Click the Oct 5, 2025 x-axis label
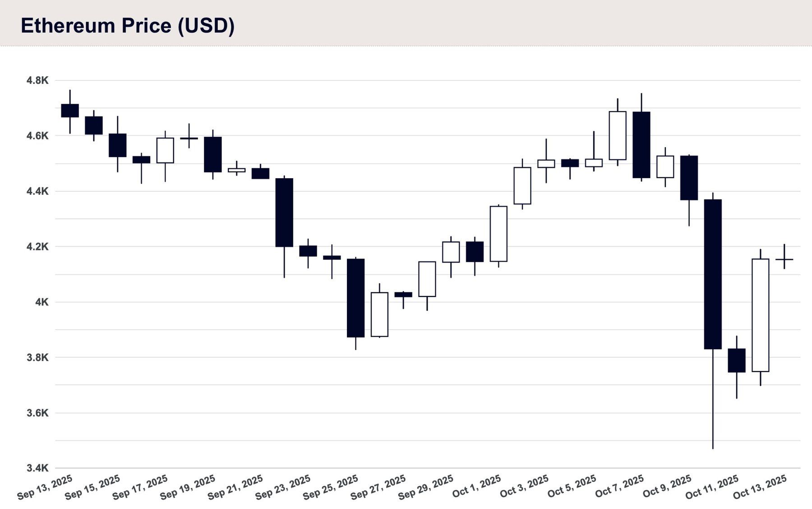The image size is (812, 509). click(572, 486)
